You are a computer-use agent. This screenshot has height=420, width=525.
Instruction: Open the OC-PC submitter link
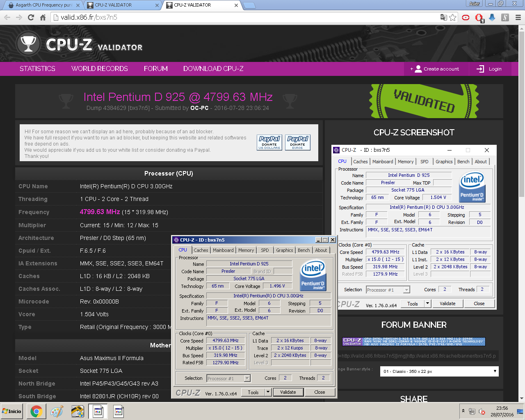[x=199, y=108]
